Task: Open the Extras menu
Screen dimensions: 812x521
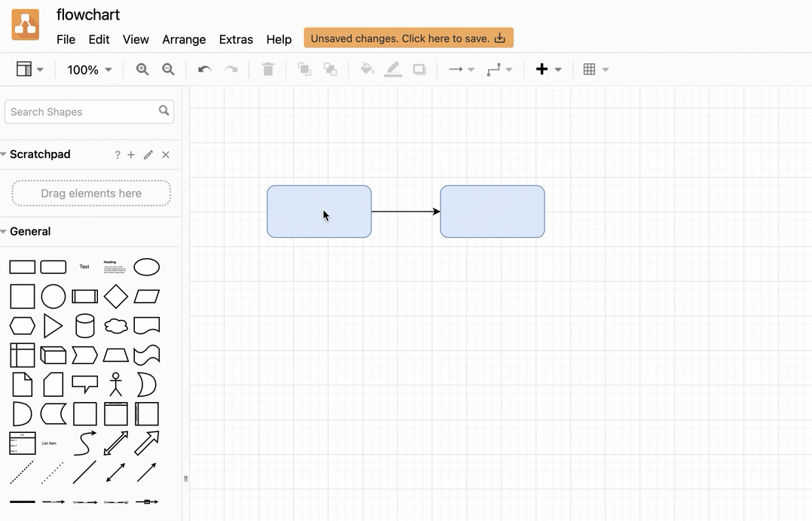Action: pos(236,39)
